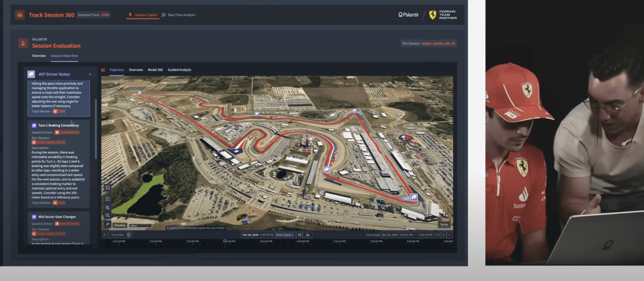Click the fit-to-view map icon
644x281 pixels.
[x=107, y=199]
